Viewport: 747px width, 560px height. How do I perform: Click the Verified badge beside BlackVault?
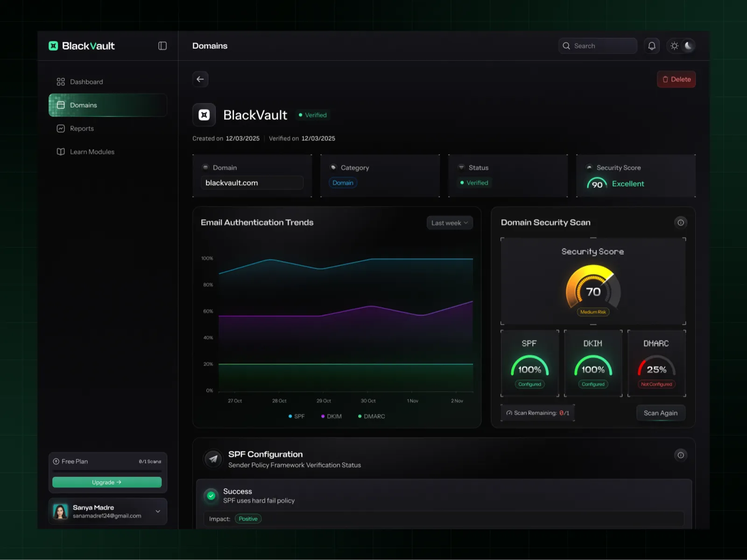coord(313,115)
